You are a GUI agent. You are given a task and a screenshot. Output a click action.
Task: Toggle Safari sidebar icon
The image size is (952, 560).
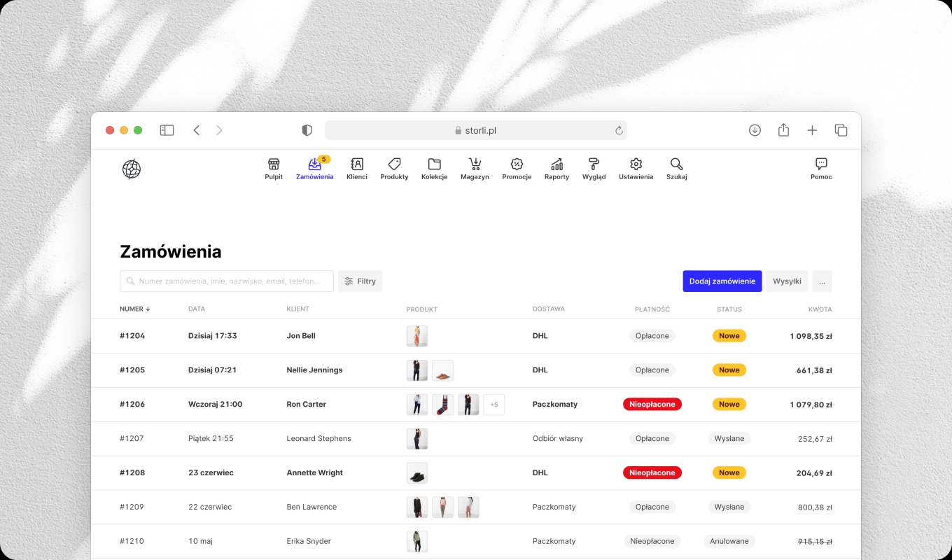[167, 130]
